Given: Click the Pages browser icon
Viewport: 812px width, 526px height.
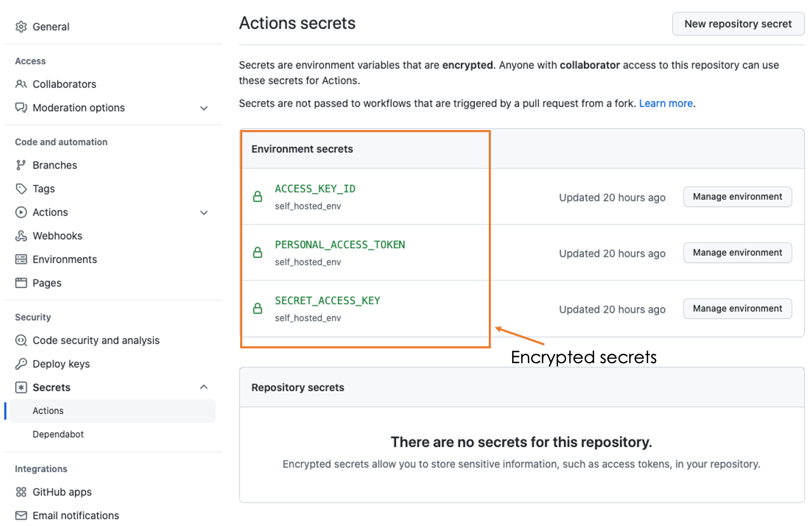Looking at the screenshot, I should pos(21,283).
